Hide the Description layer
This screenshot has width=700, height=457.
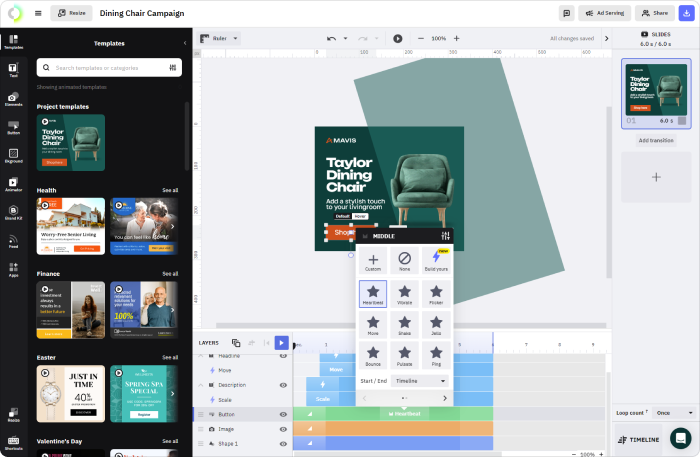pyautogui.click(x=283, y=385)
